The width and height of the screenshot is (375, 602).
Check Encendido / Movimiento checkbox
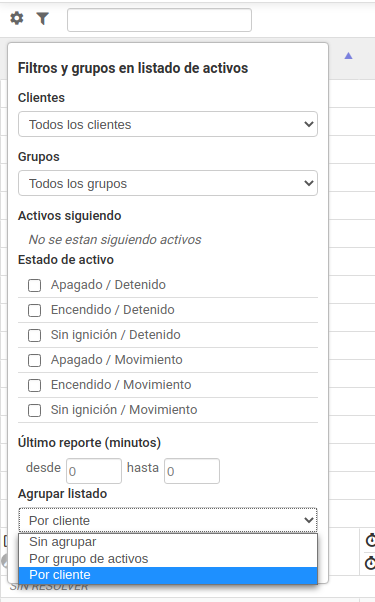coord(35,385)
